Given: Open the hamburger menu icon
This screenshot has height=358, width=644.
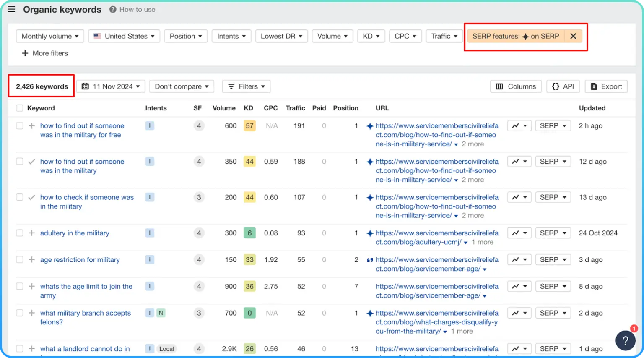Looking at the screenshot, I should coord(12,9).
